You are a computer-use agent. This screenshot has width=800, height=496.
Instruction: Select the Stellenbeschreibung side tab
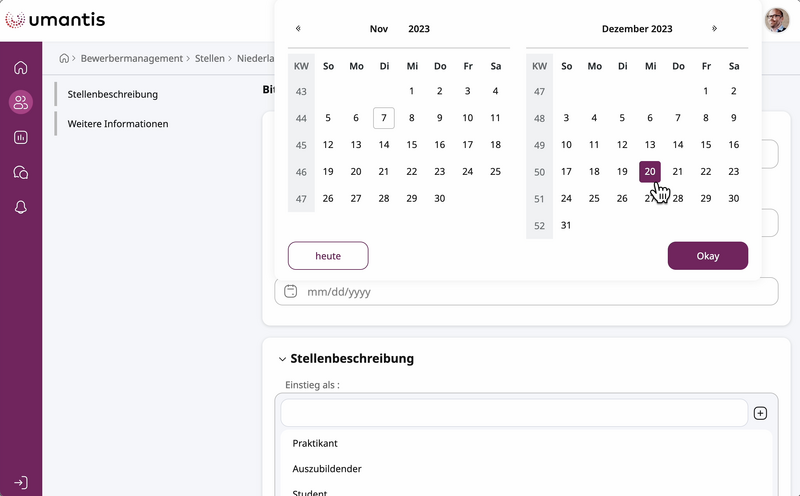coord(113,94)
